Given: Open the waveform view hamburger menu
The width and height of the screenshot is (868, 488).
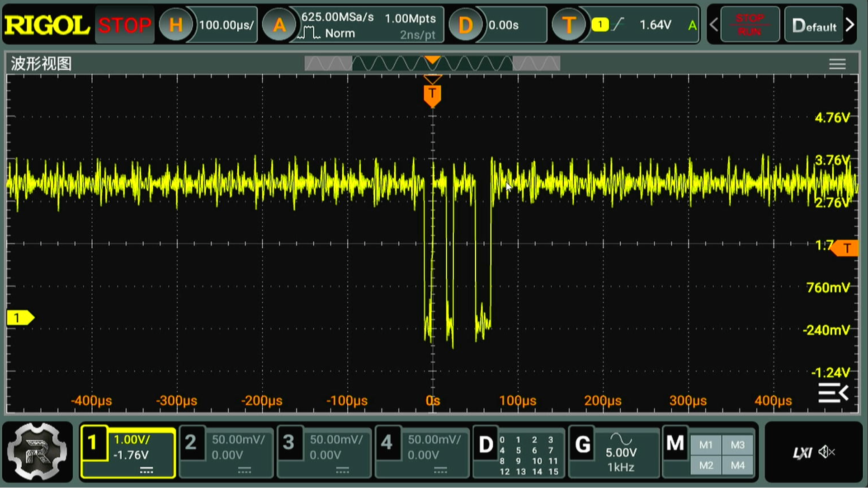Looking at the screenshot, I should pyautogui.click(x=838, y=63).
